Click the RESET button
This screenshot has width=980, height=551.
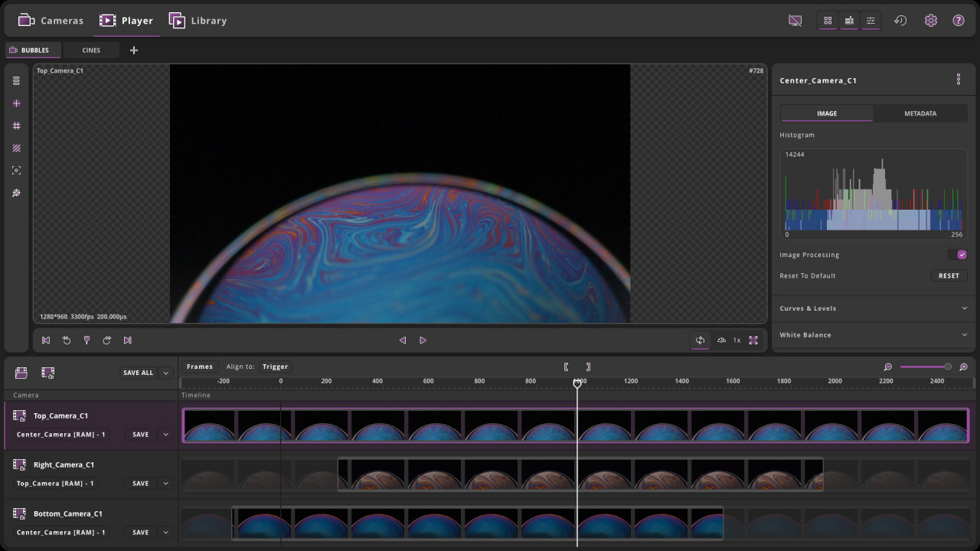coord(949,275)
